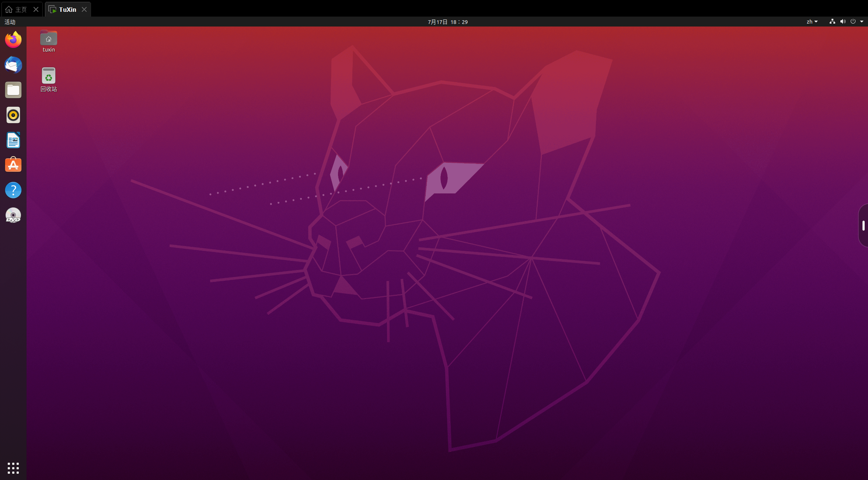The height and width of the screenshot is (480, 868).
Task: Select the TuXin VM tab
Action: pos(67,10)
